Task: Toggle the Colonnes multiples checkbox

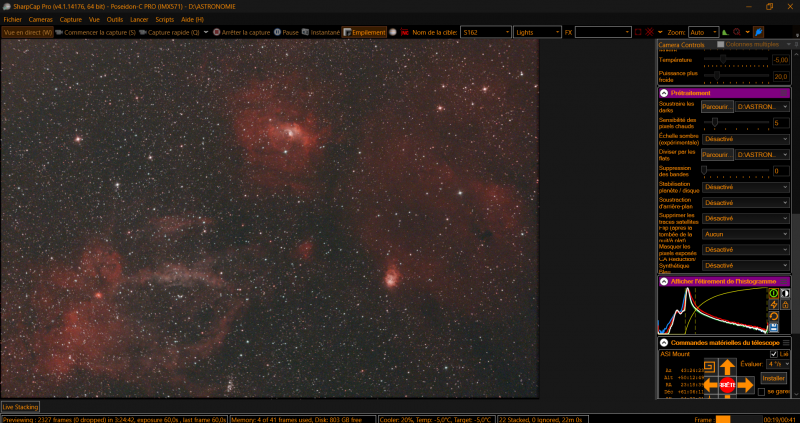Action: (720, 44)
